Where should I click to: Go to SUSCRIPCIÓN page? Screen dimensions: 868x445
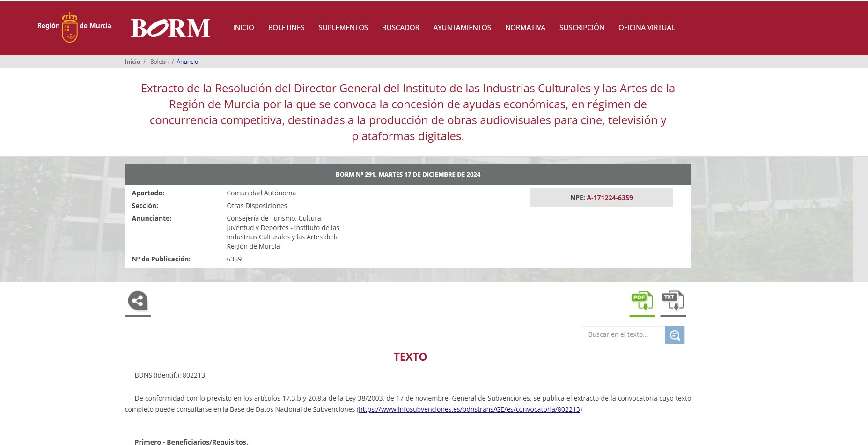[x=581, y=28]
